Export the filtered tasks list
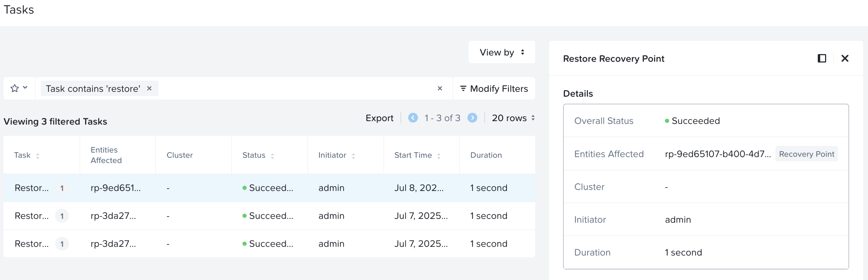Image resolution: width=868 pixels, height=280 pixels. 379,118
